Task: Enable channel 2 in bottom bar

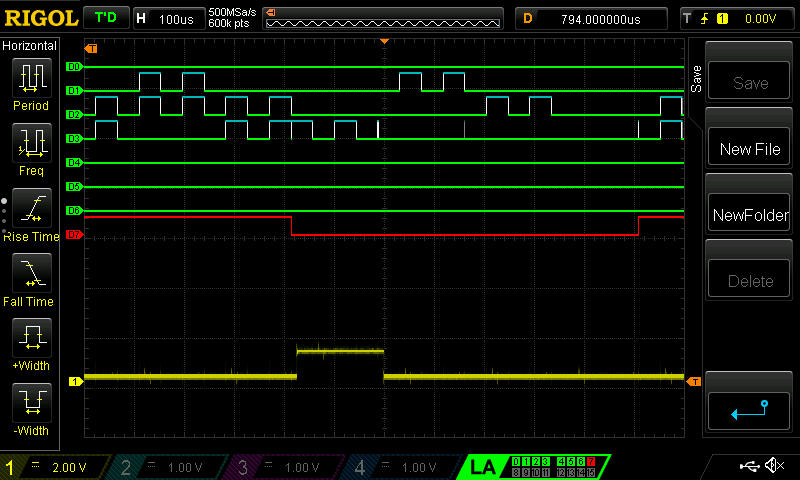Action: [x=170, y=467]
